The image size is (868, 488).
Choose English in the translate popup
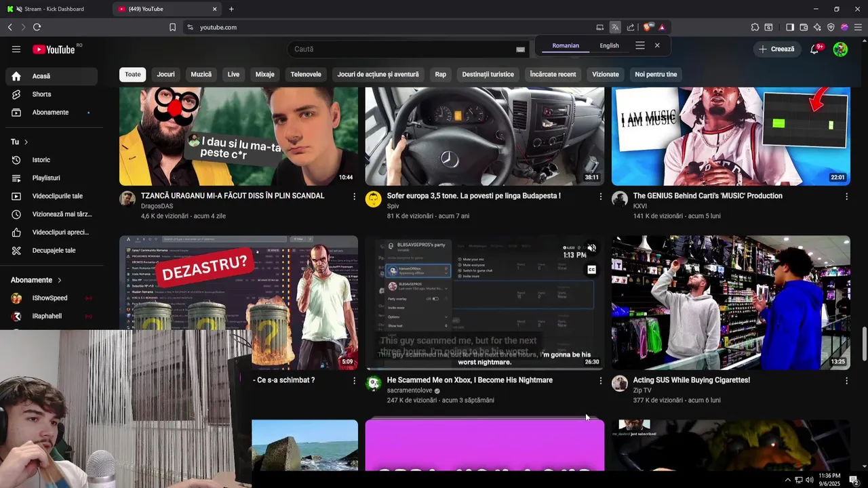[x=609, y=45]
